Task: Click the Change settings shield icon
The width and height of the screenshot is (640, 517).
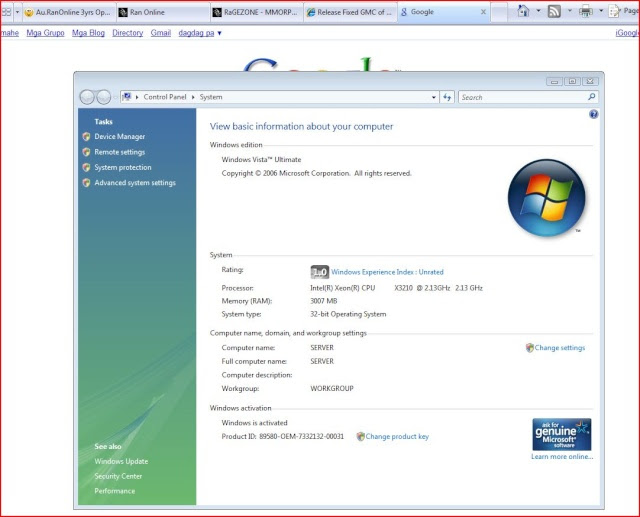Action: coord(529,348)
